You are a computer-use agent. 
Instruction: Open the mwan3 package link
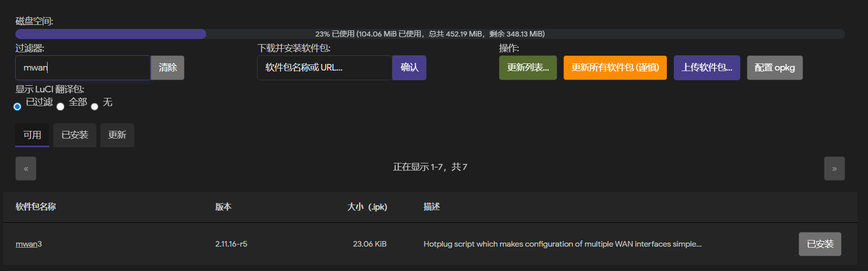point(28,244)
